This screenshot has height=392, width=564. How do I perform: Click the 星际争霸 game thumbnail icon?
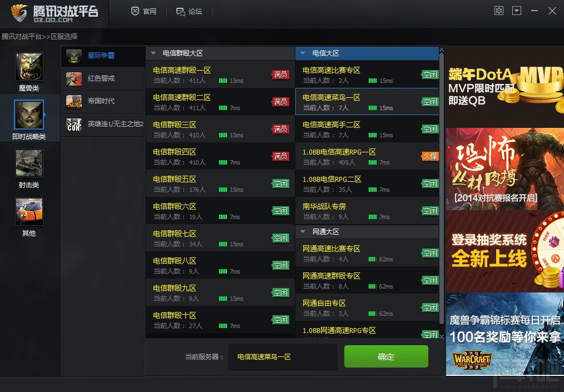coord(74,56)
